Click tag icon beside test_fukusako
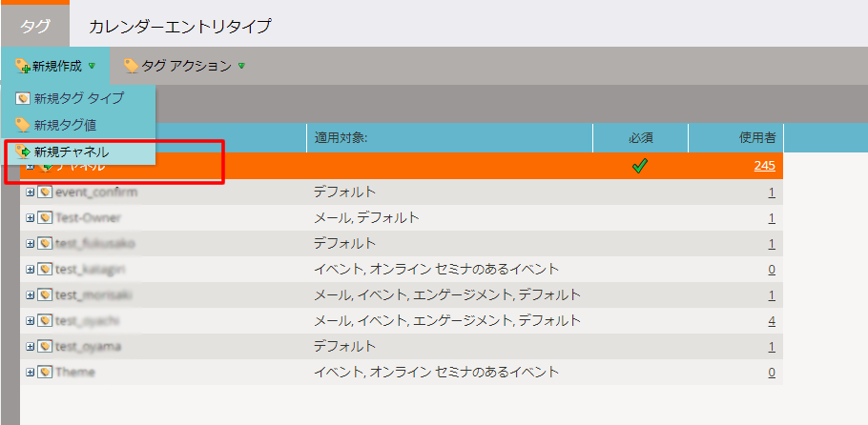 44,244
